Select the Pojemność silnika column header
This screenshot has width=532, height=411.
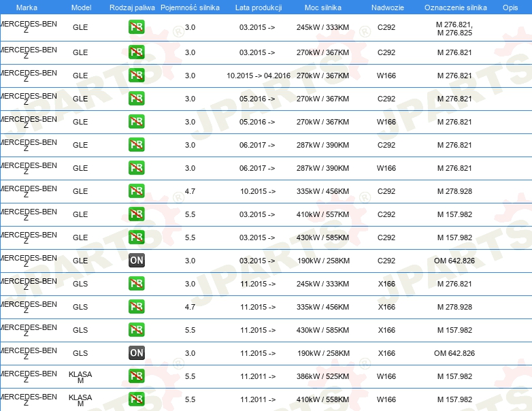pos(190,7)
